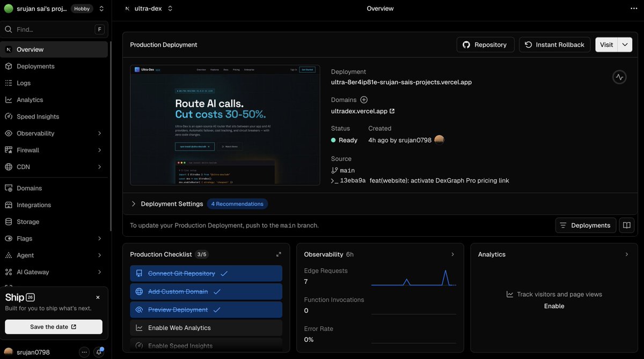
Task: Click Save the date button
Action: 54,327
